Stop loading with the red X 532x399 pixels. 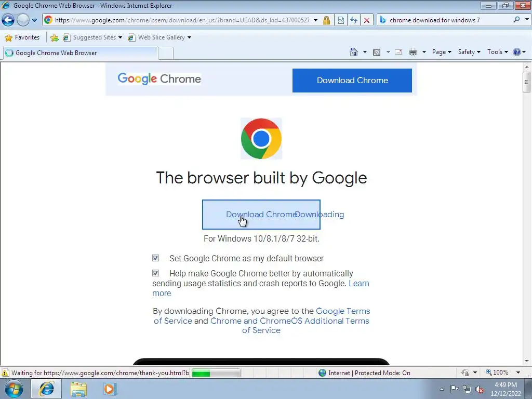366,20
